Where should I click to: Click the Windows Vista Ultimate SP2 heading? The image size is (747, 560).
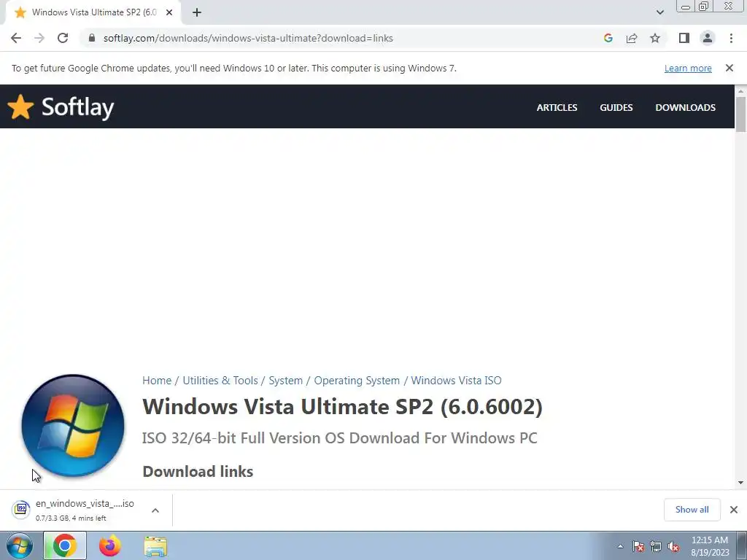click(x=342, y=407)
